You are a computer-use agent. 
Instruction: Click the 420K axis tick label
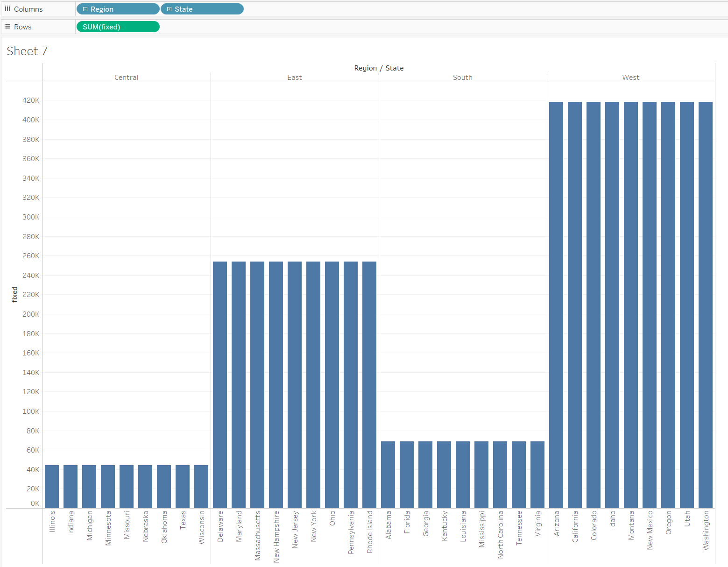pos(31,100)
